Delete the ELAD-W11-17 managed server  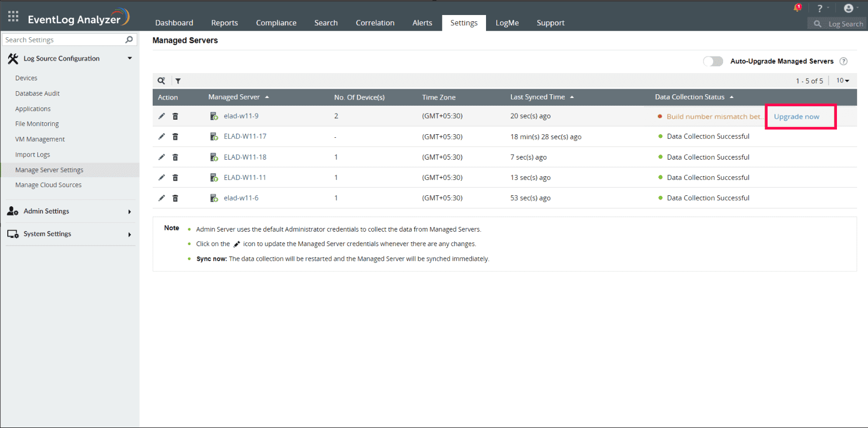pyautogui.click(x=175, y=137)
